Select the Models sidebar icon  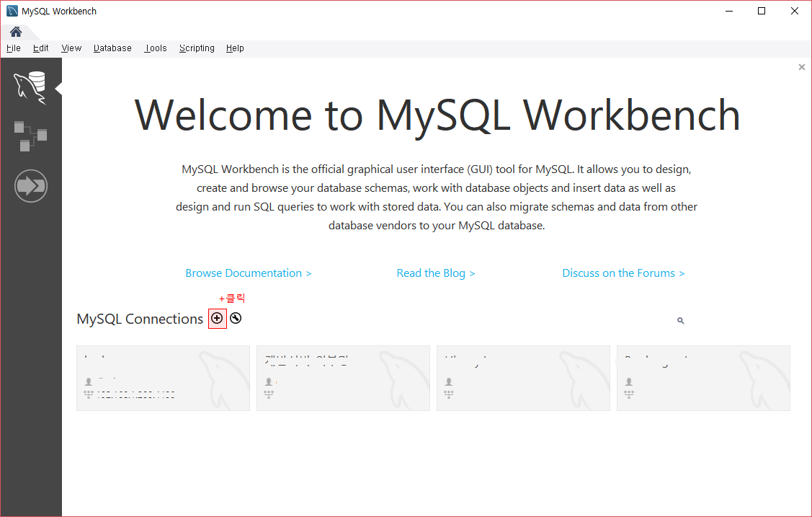pos(30,136)
